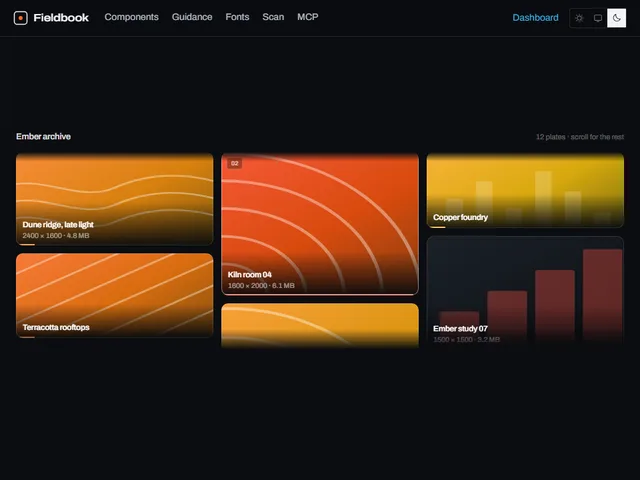Screen dimensions: 640x480
Task: Activate dark theme moon icon
Action: [616, 18]
